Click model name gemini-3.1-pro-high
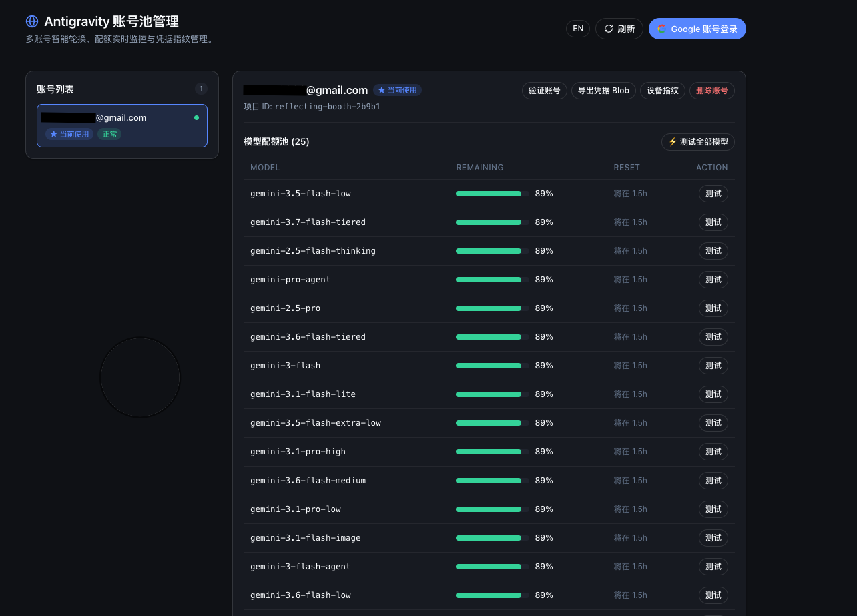 (298, 452)
